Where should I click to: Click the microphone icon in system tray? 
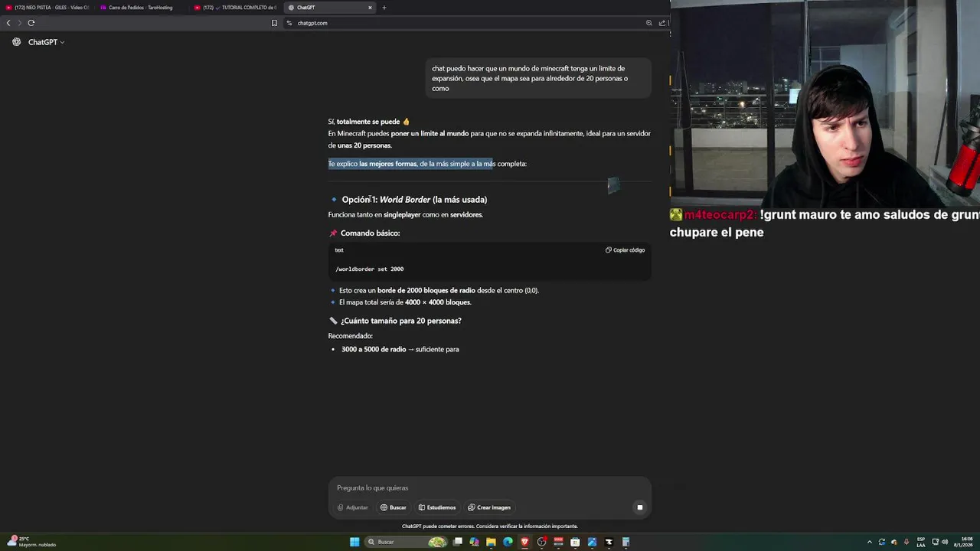pyautogui.click(x=906, y=542)
